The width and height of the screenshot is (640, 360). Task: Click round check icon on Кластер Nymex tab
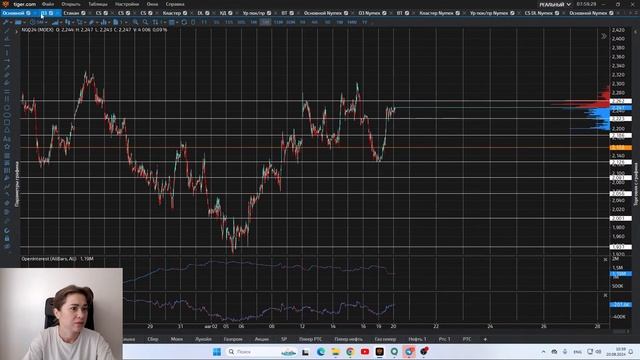point(458,13)
